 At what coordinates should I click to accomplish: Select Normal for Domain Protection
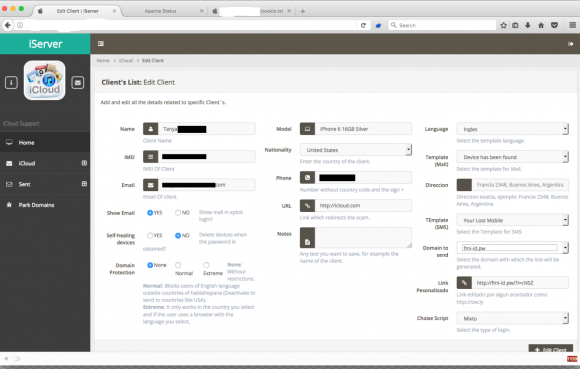[178, 265]
